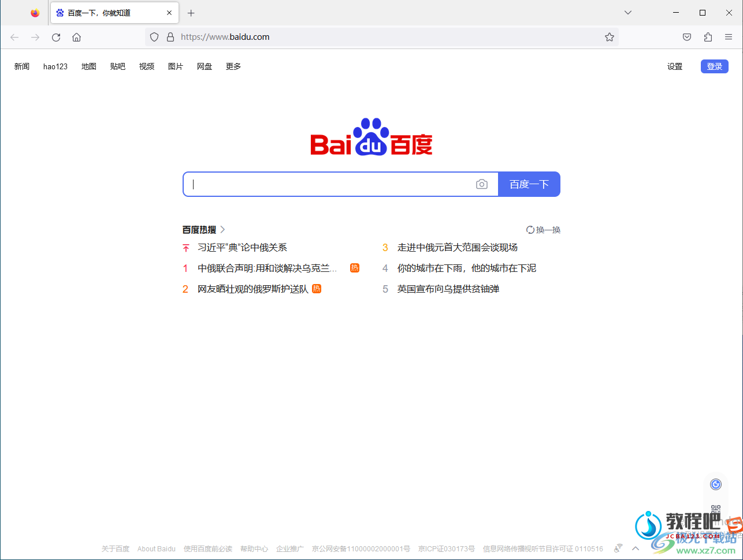The height and width of the screenshot is (560, 743).
Task: Open the Firefox View pinned tab
Action: point(35,13)
